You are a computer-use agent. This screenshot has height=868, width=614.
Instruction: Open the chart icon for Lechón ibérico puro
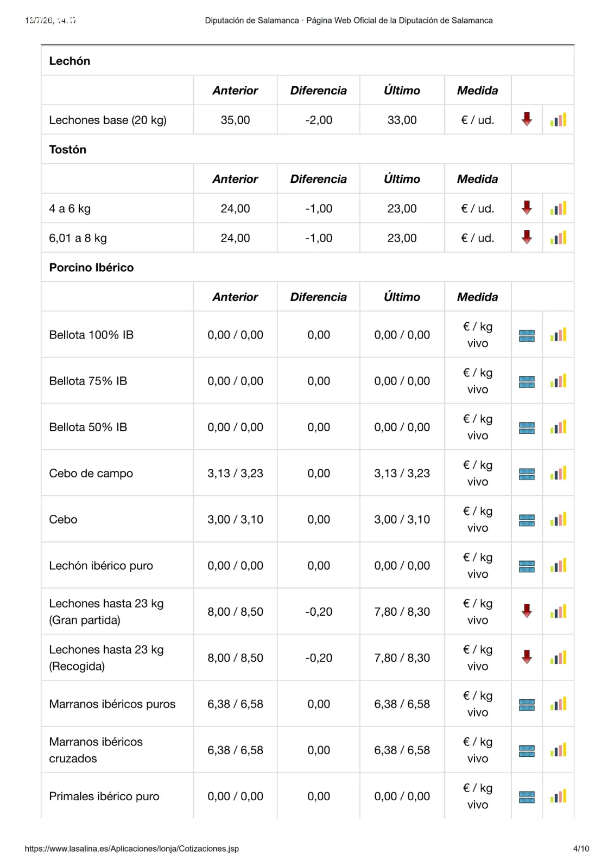click(558, 565)
